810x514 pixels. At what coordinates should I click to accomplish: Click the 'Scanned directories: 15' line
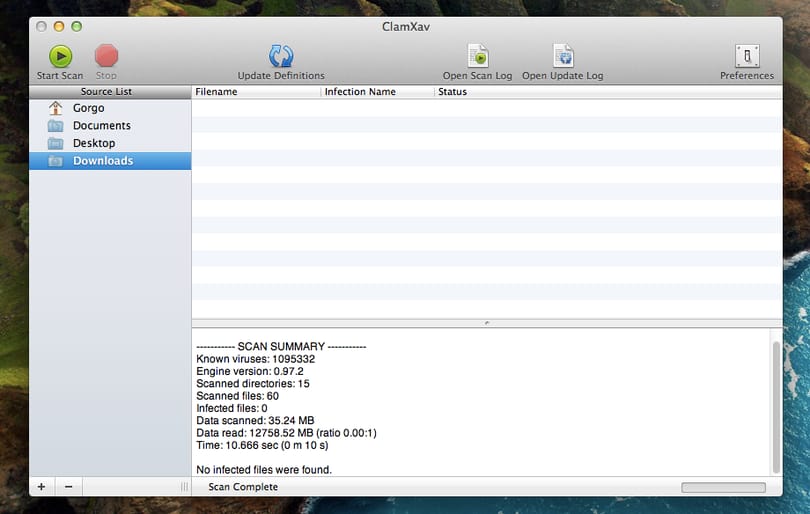253,384
